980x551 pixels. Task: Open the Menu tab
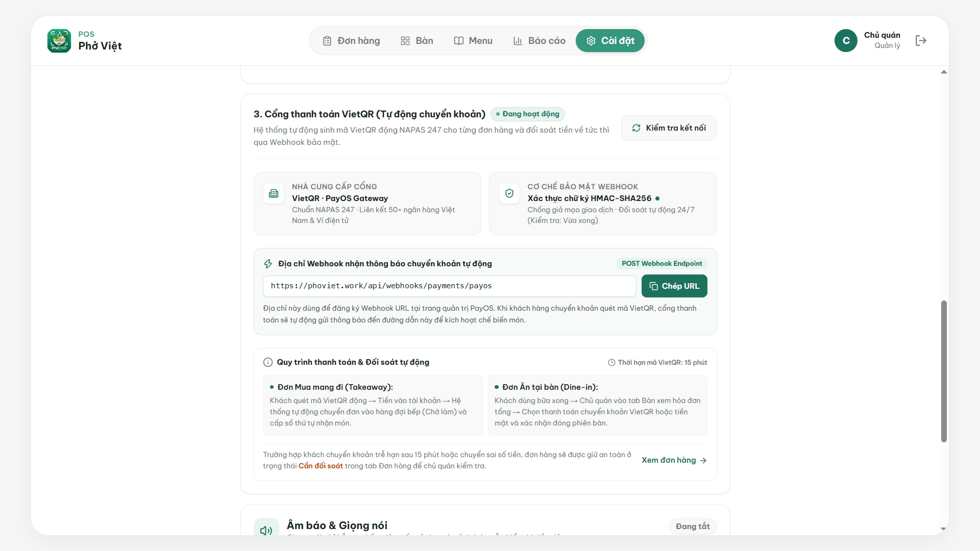coord(473,41)
